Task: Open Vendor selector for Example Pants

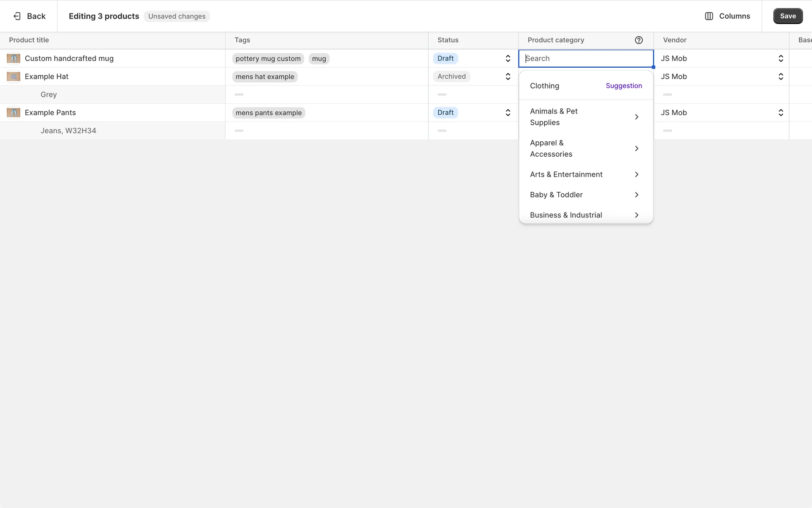Action: tap(780, 113)
